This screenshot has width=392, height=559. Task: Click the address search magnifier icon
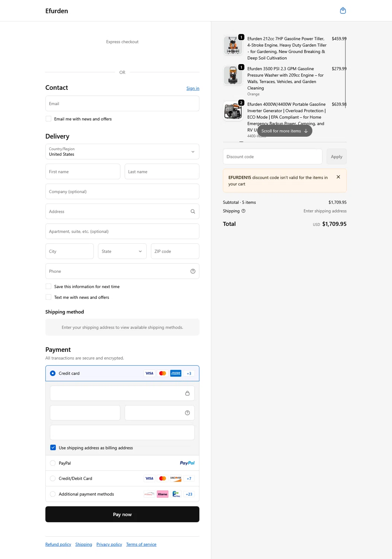coord(193,211)
